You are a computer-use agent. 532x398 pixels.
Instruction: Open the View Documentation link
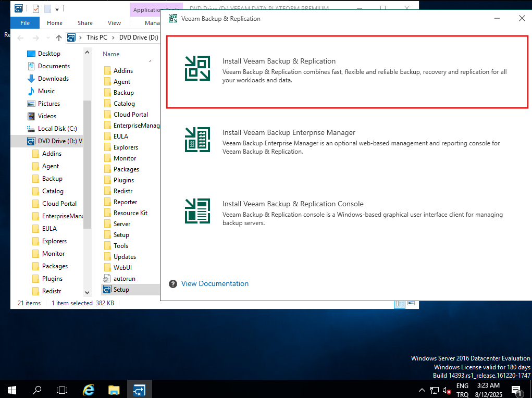click(x=215, y=284)
